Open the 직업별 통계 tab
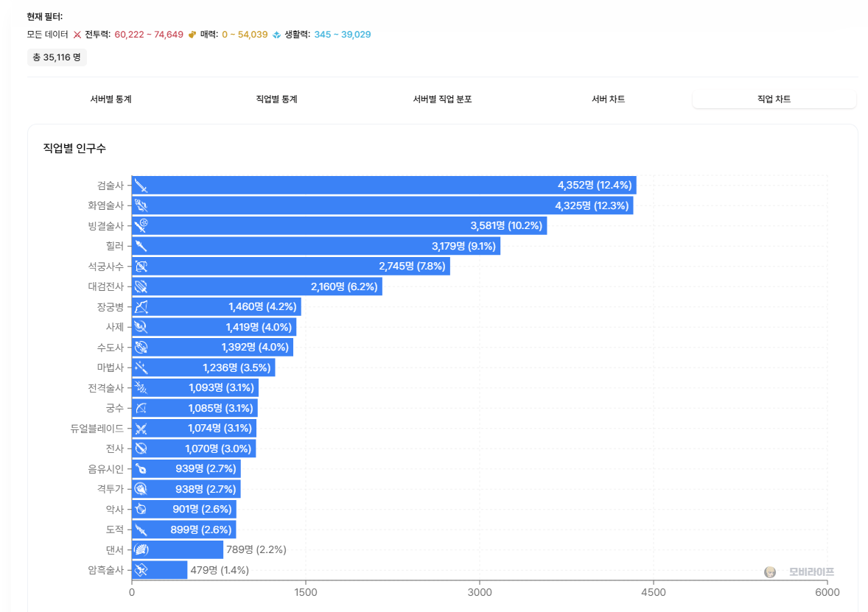Viewport: 868px width, 612px height. coord(276,99)
